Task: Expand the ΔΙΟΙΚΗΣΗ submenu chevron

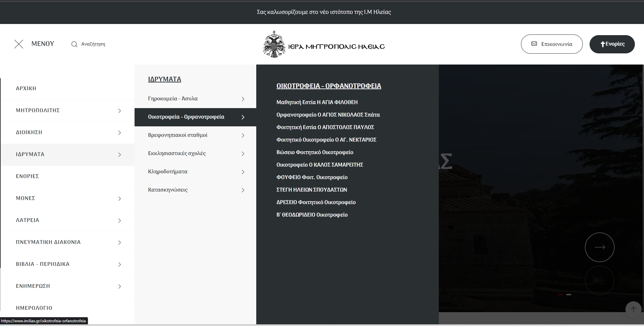Action: pyautogui.click(x=119, y=133)
